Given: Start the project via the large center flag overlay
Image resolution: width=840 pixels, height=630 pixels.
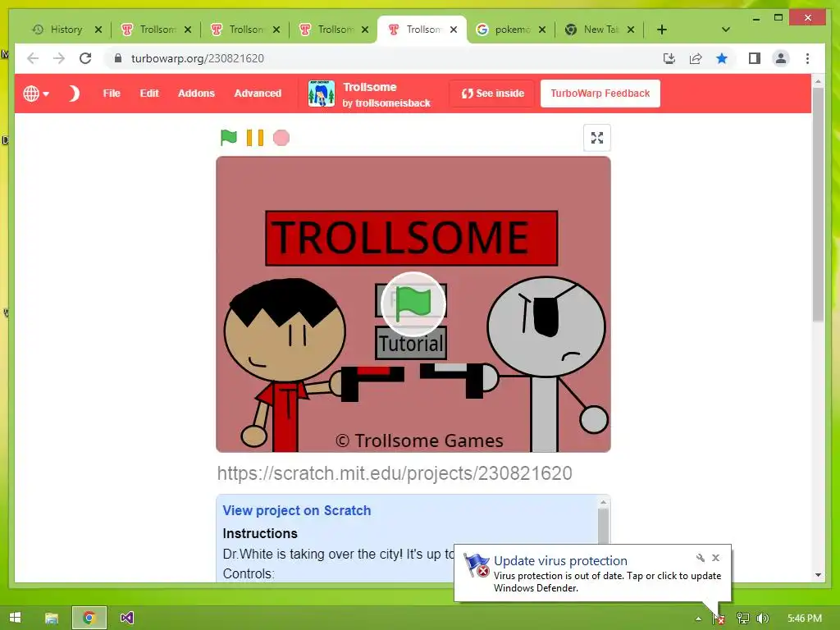Looking at the screenshot, I should [413, 304].
